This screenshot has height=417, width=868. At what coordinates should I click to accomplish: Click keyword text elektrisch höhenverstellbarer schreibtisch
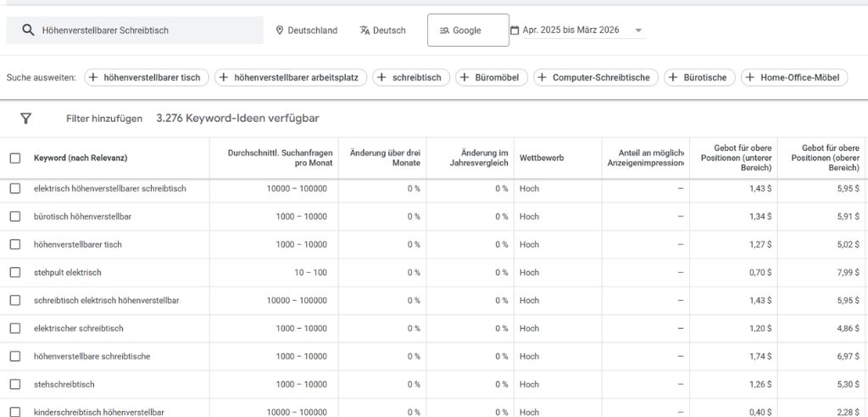coord(109,188)
